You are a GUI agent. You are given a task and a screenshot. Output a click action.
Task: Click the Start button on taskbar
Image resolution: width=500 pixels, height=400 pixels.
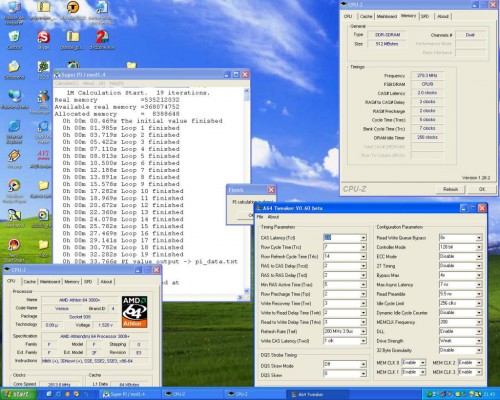point(17,394)
